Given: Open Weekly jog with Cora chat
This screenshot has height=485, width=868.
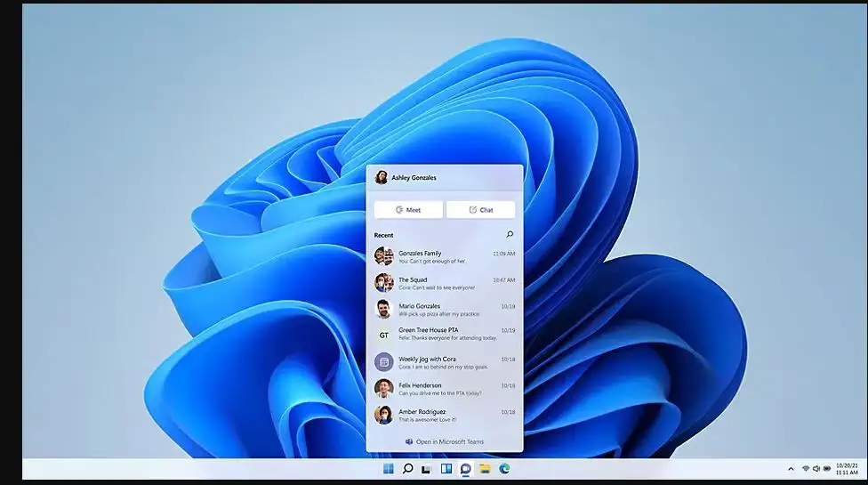Looking at the screenshot, I should coord(445,362).
